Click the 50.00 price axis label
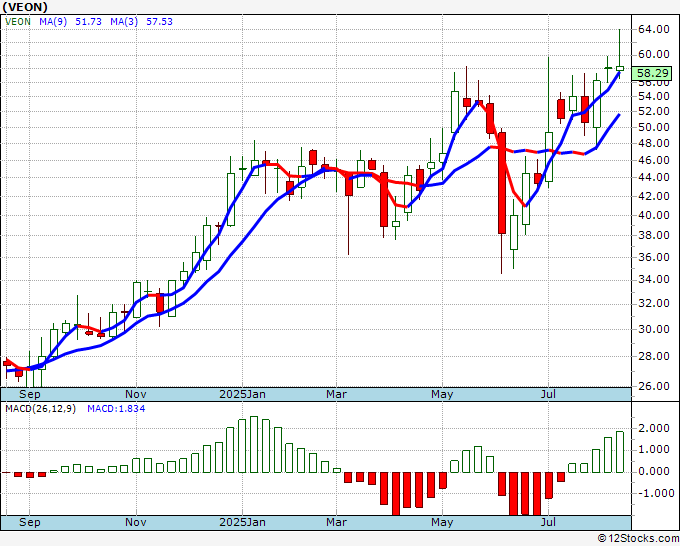 [654, 127]
